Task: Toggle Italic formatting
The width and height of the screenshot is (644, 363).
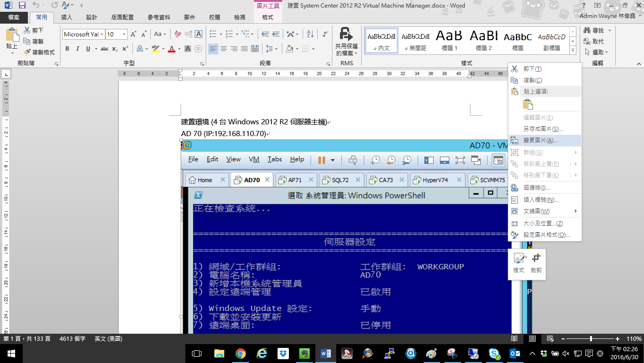Action: pos(78,49)
